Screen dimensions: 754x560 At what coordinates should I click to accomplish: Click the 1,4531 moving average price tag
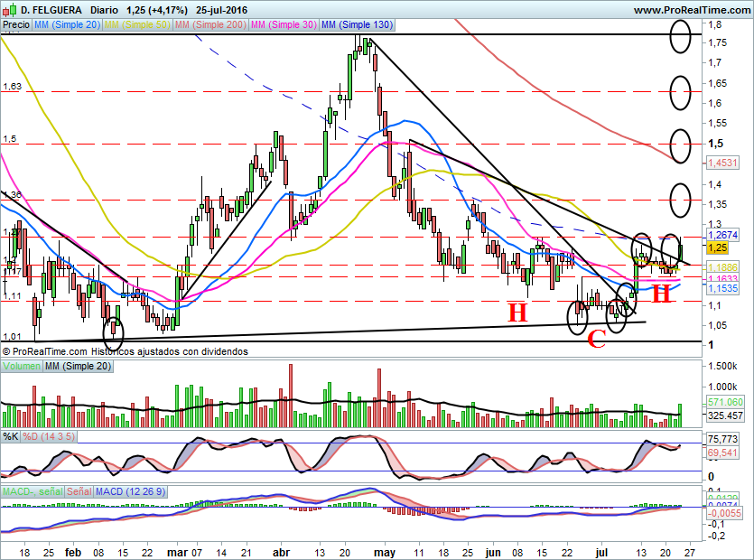[x=722, y=163]
